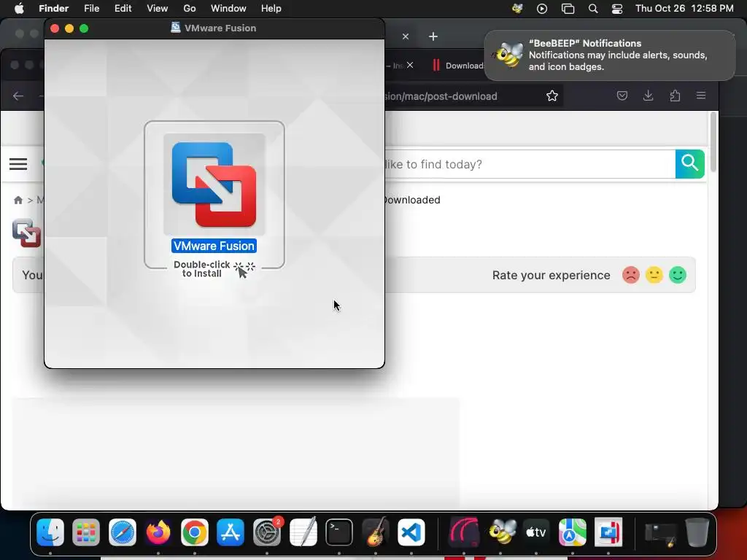Click the website search input field
The width and height of the screenshot is (747, 560).
coord(530,164)
